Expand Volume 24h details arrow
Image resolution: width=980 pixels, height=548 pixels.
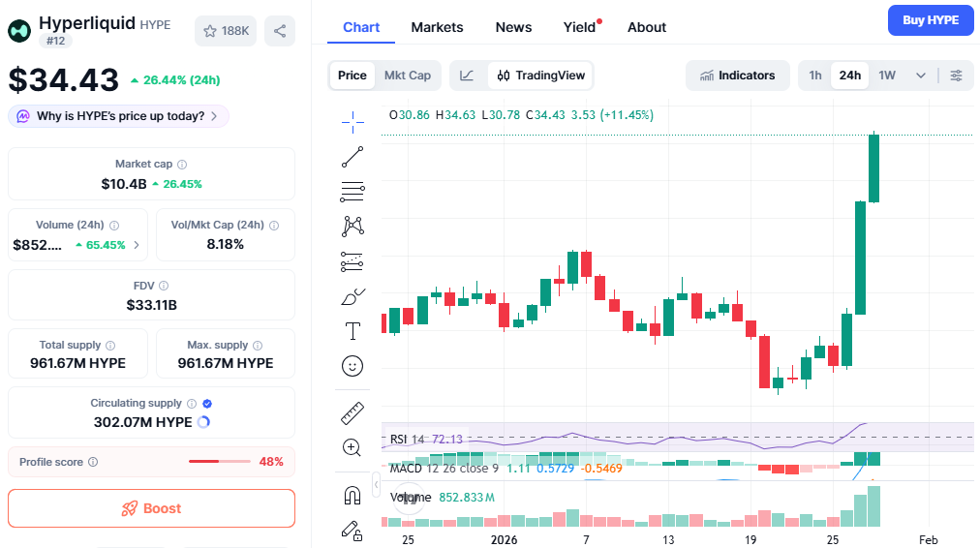tap(137, 245)
